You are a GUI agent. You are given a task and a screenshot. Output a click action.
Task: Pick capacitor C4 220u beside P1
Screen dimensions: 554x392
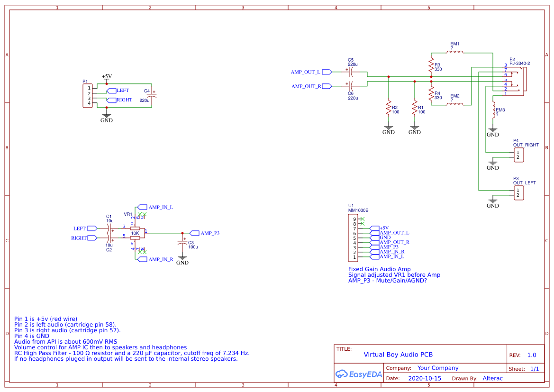152,95
